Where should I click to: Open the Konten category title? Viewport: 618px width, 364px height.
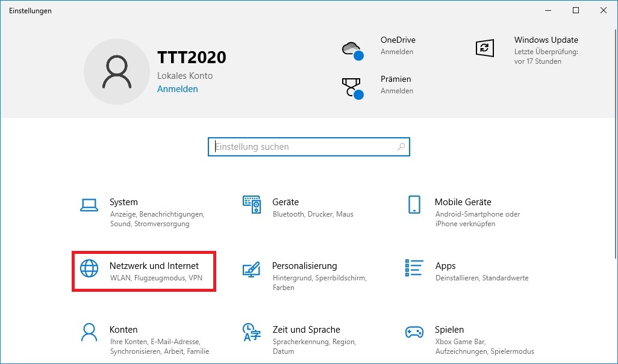pos(123,329)
